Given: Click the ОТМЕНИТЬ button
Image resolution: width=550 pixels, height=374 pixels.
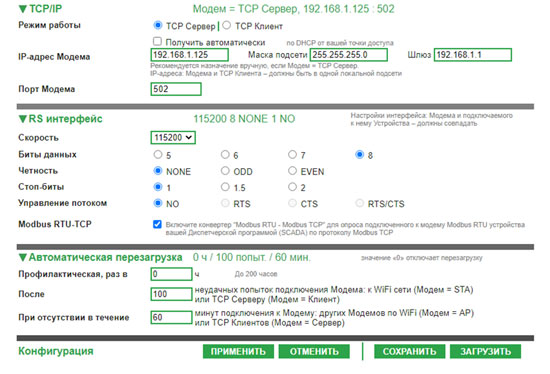Looking at the screenshot, I should pos(314,352).
